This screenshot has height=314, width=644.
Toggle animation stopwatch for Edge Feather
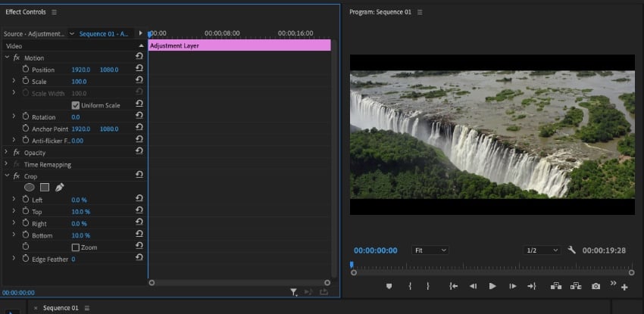26,259
